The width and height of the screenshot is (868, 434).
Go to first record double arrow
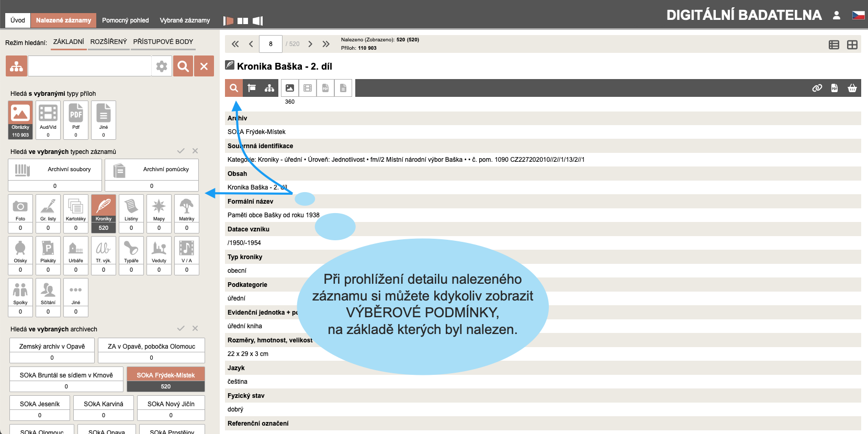[235, 44]
